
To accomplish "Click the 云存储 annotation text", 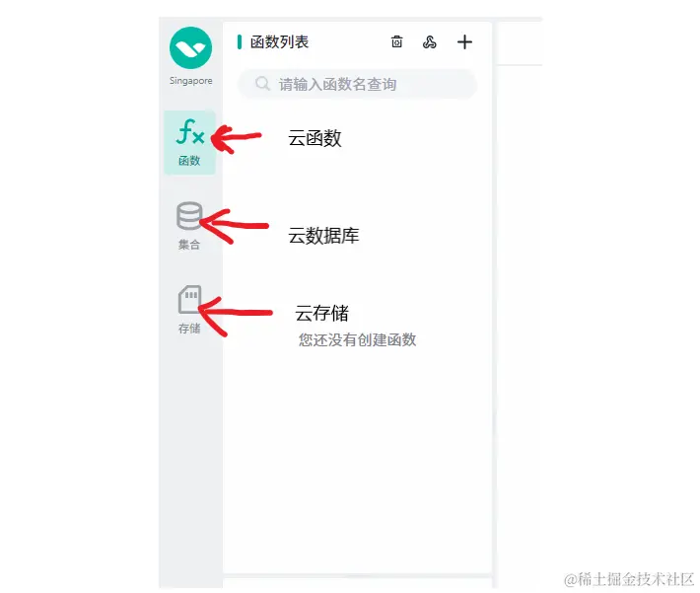I will 321,313.
